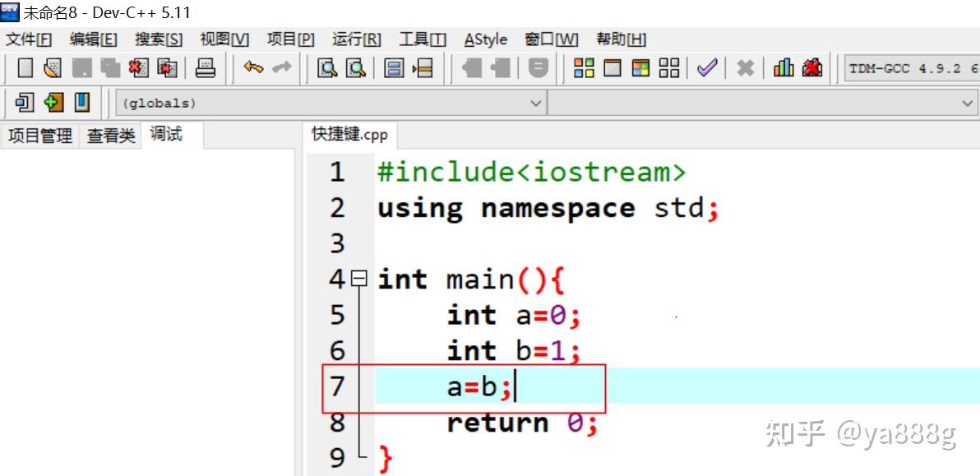The image size is (980, 476).
Task: Click the closing brace on line 9
Action: click(386, 460)
